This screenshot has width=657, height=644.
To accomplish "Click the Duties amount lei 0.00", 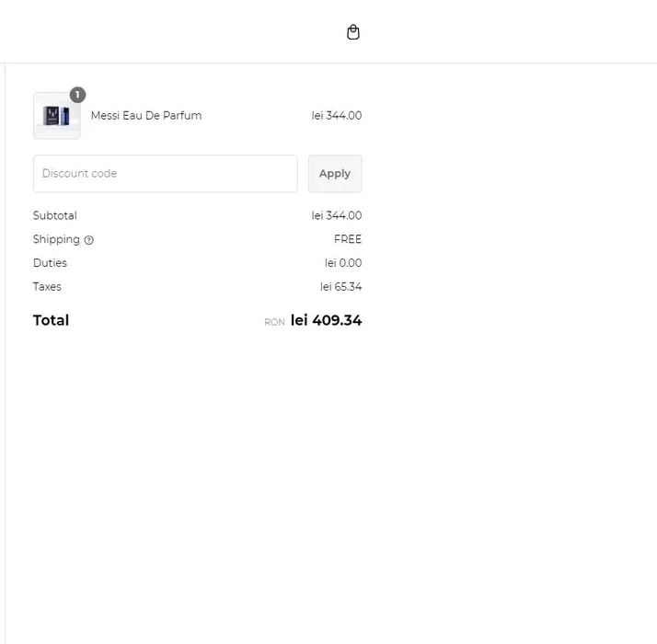I will click(343, 263).
